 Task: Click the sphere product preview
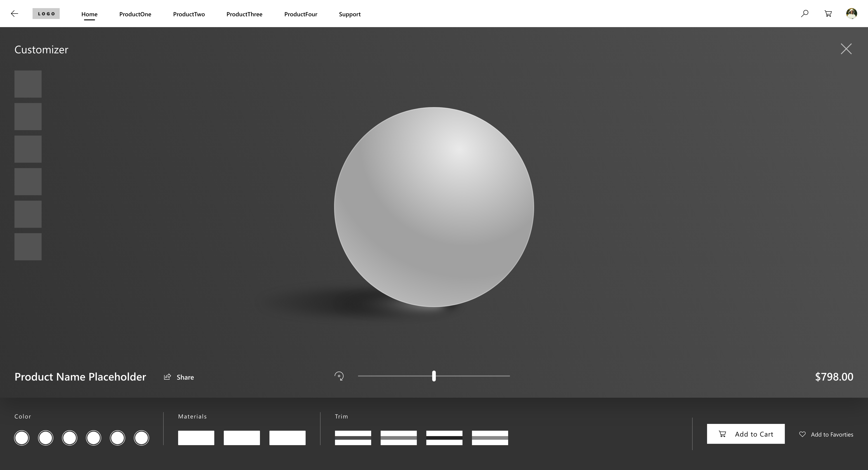434,207
